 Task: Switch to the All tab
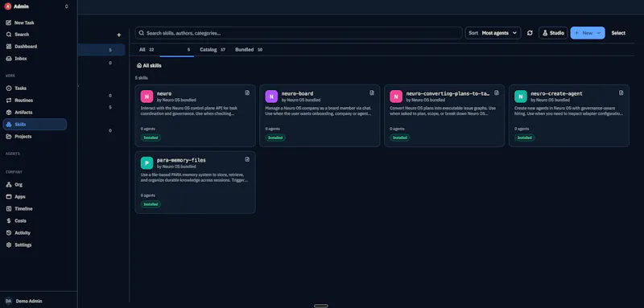coord(147,50)
